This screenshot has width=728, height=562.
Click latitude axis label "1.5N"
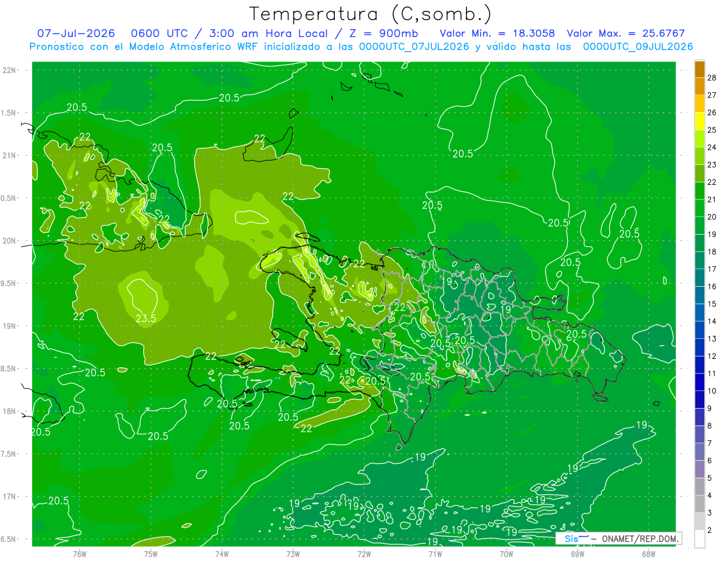point(9,113)
